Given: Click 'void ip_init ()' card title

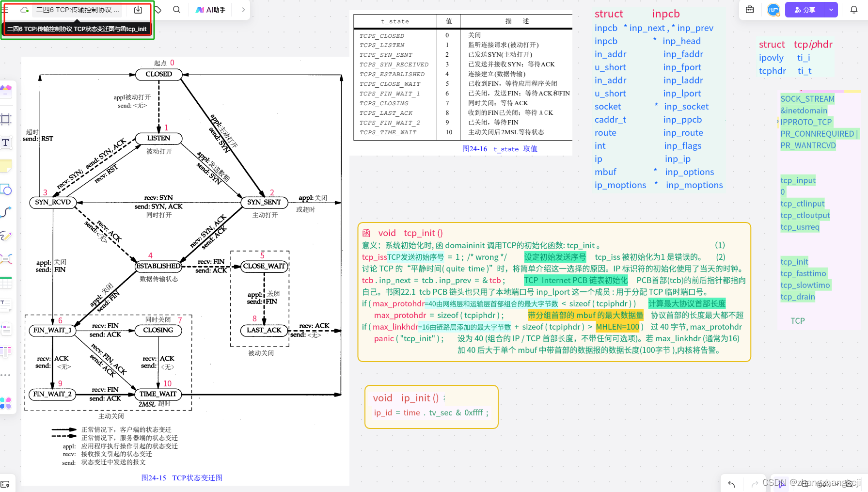Looking at the screenshot, I should point(406,398).
